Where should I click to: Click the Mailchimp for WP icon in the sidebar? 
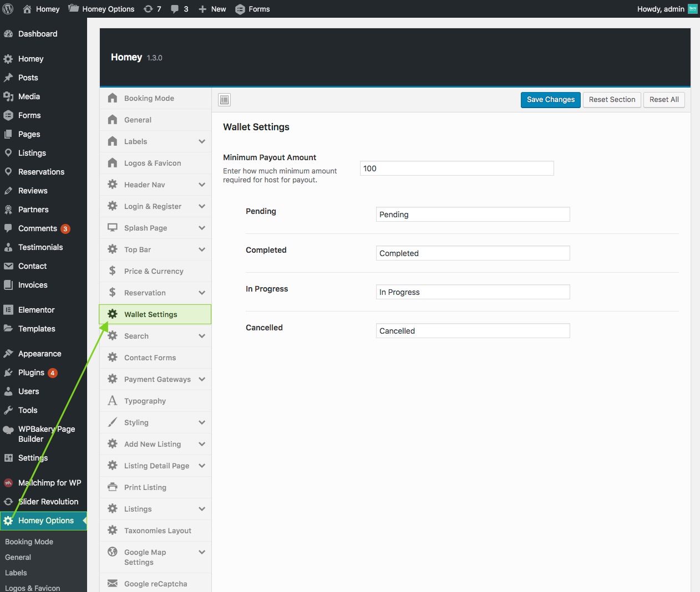point(8,483)
